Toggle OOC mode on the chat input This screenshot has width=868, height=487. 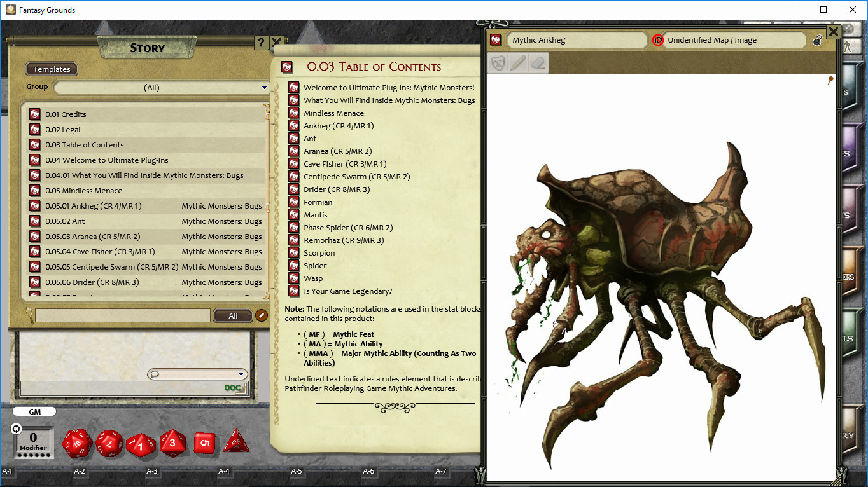(232, 388)
